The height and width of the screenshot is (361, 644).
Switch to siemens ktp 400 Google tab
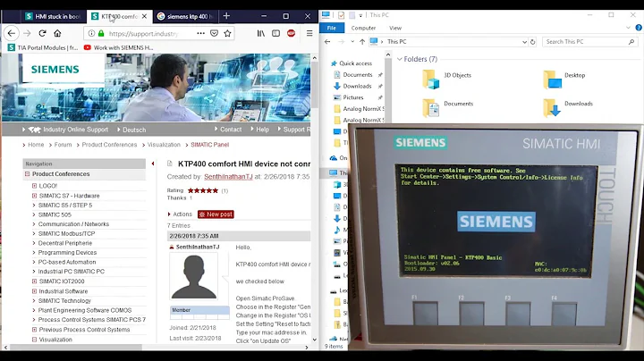[x=186, y=16]
